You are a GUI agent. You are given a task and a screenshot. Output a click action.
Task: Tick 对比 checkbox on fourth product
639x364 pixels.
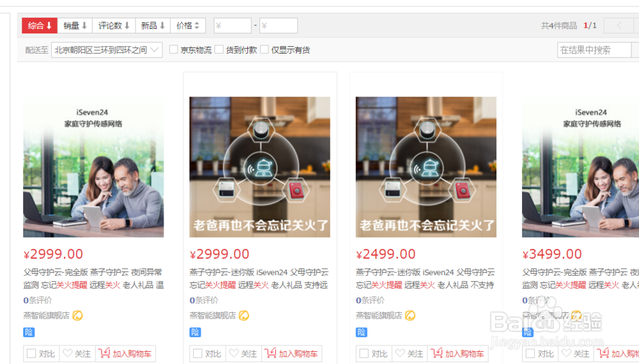point(530,353)
